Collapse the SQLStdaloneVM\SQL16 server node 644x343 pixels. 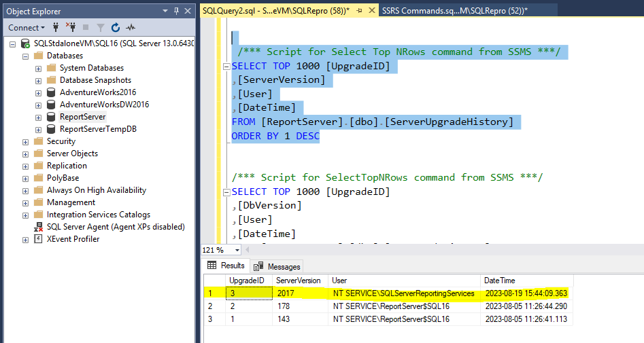[13, 44]
